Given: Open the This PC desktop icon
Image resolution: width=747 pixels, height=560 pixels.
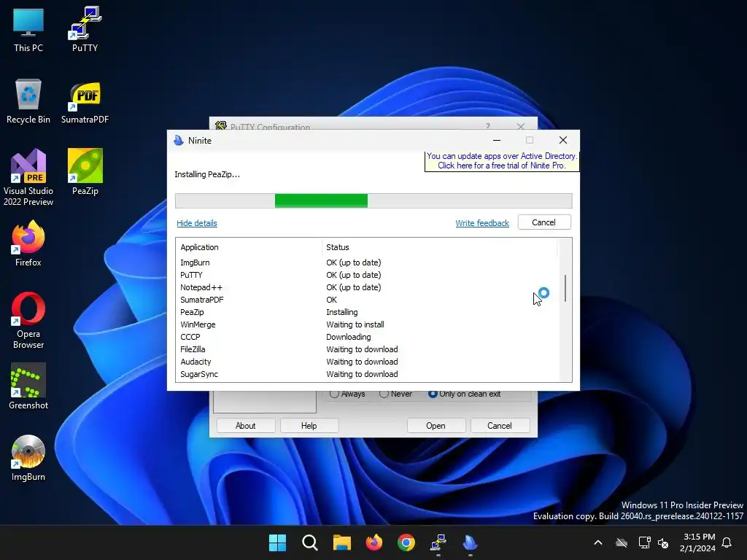Looking at the screenshot, I should [28, 29].
